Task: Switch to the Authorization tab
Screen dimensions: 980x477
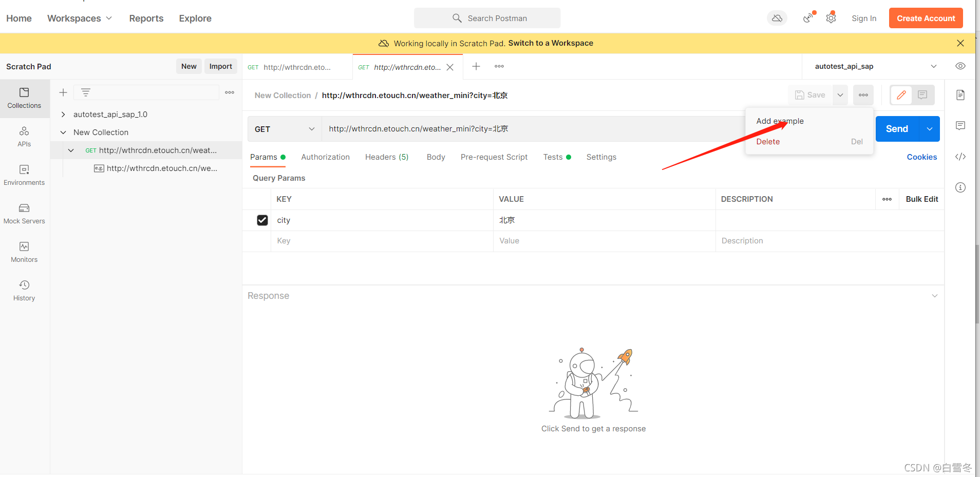Action: tap(325, 157)
